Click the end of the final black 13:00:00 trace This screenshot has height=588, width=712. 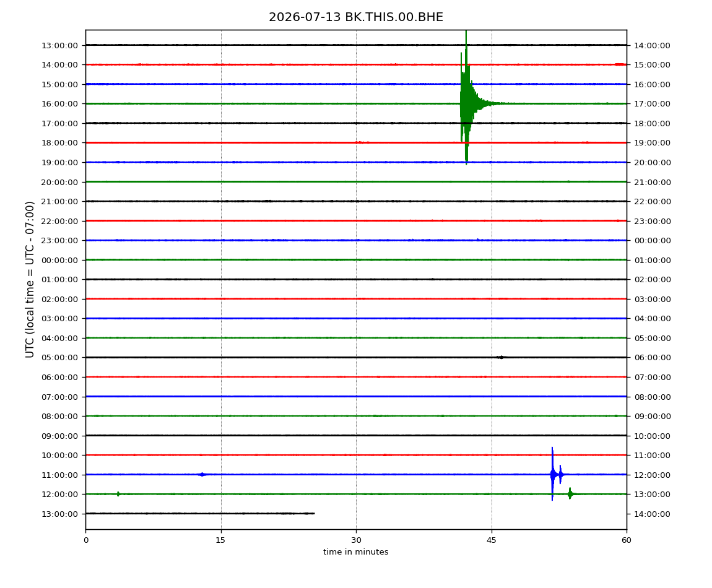click(x=313, y=514)
